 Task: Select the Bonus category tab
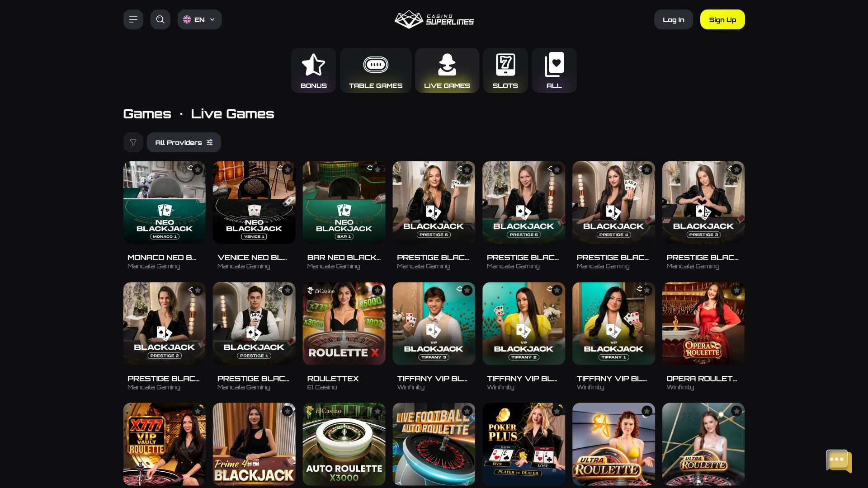pyautogui.click(x=313, y=70)
